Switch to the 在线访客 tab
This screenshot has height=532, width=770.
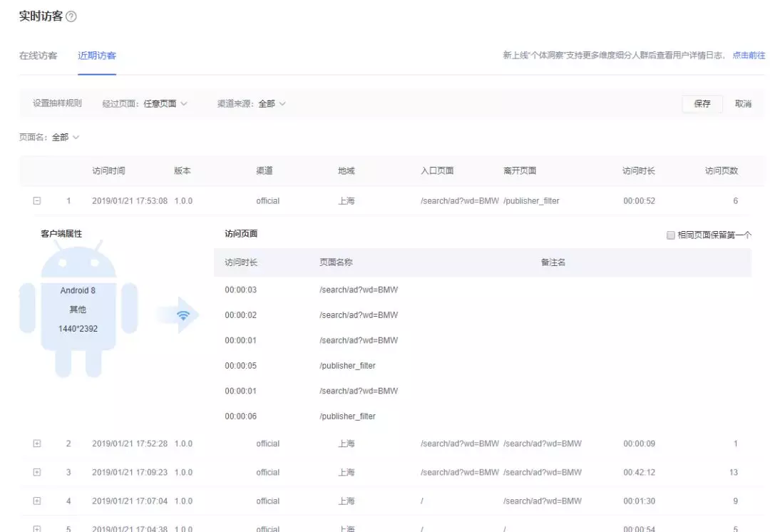click(x=38, y=56)
